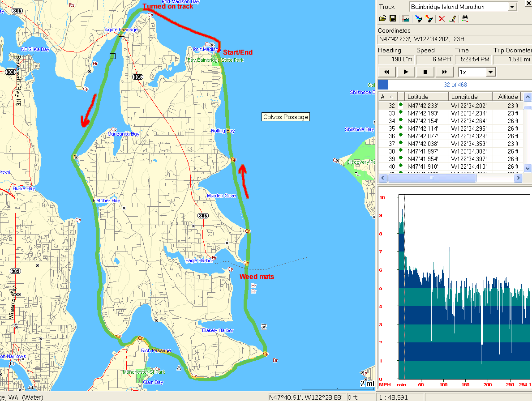Select the yellow pencil edit track icon

point(453,19)
